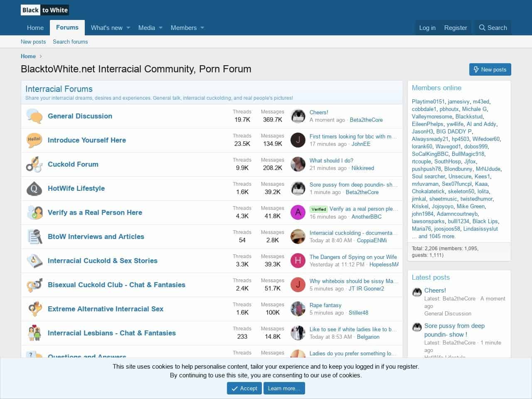Click the Home breadcrumb link
The width and height of the screenshot is (532, 399).
(28, 56)
